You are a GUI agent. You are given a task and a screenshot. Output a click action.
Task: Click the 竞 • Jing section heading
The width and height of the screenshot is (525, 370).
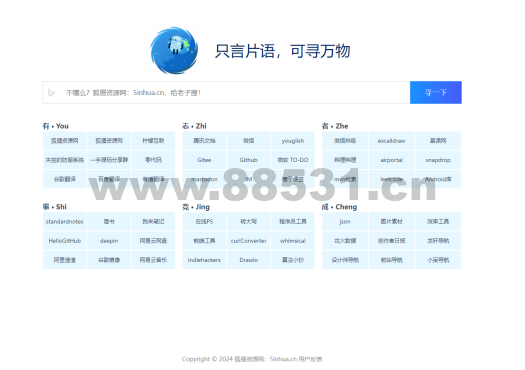pyautogui.click(x=196, y=207)
